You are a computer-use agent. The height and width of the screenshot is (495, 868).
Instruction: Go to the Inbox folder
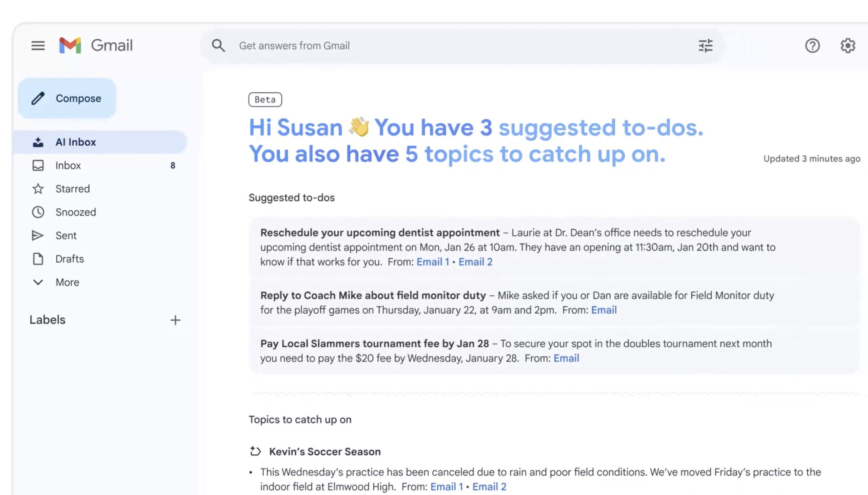tap(68, 166)
